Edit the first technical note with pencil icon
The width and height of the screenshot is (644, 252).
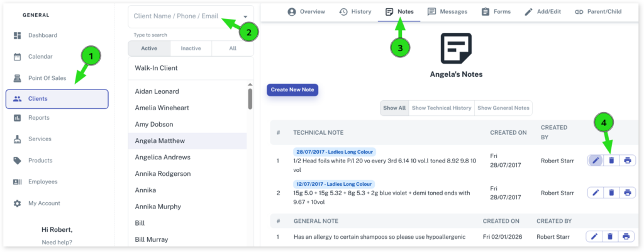click(595, 161)
